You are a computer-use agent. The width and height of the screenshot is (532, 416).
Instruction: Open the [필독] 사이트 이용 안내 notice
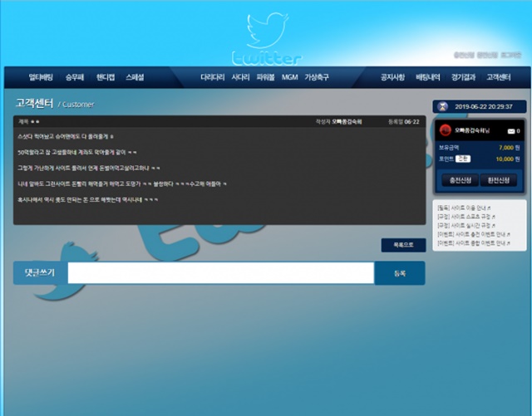coord(464,208)
